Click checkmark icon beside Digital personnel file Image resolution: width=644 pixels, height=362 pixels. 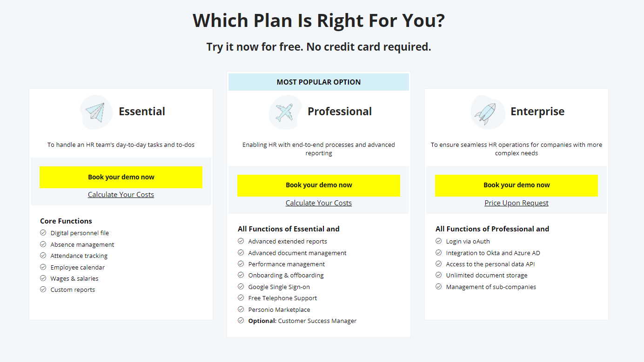pos(43,233)
